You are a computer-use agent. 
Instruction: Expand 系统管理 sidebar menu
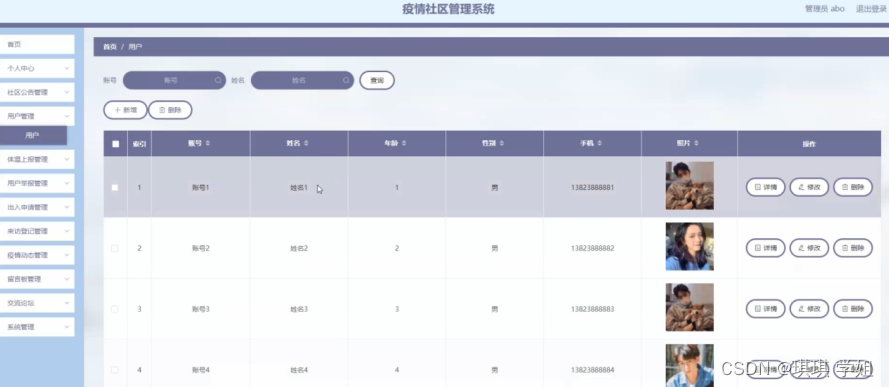(37, 327)
